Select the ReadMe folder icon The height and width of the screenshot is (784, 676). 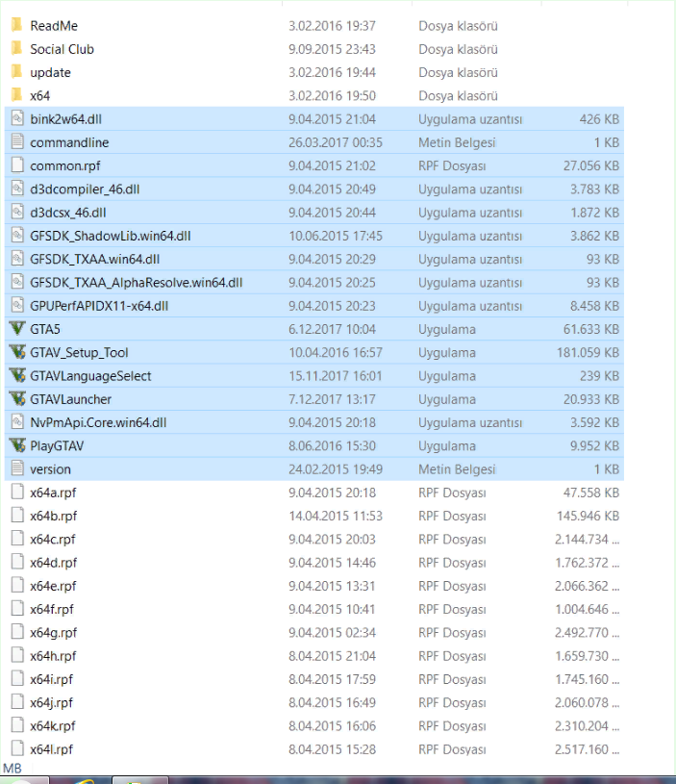[17, 25]
